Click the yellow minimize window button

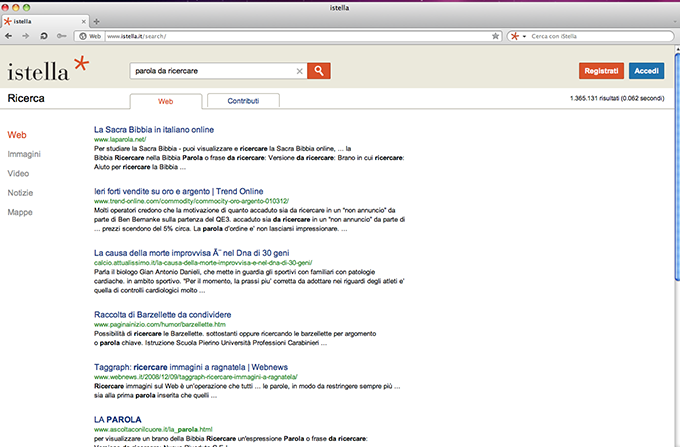16,7
